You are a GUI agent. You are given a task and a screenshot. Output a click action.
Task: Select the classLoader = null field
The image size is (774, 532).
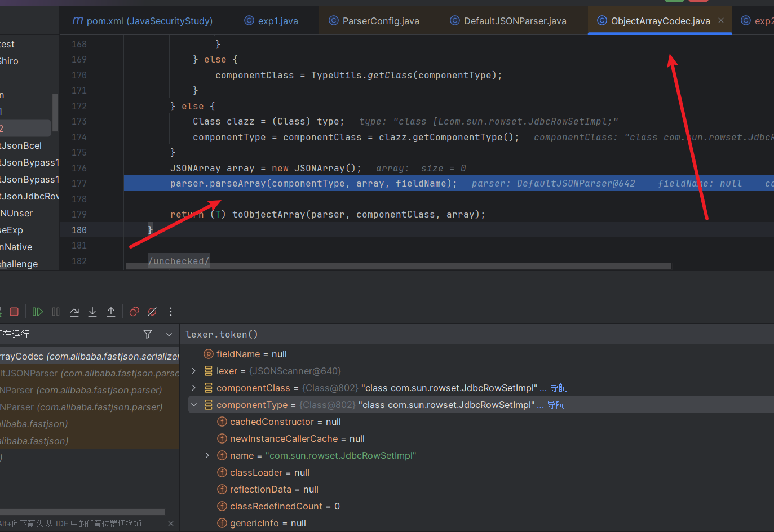[x=269, y=472]
